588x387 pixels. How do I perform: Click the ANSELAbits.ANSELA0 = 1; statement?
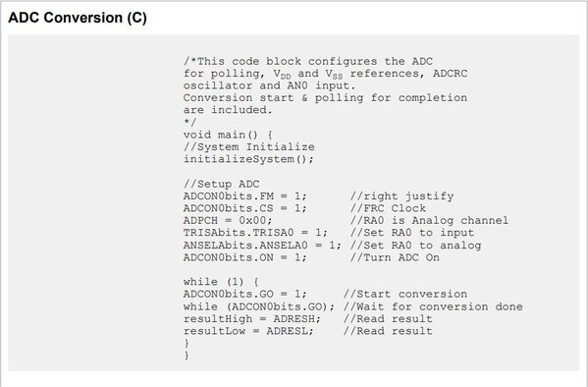(x=262, y=246)
